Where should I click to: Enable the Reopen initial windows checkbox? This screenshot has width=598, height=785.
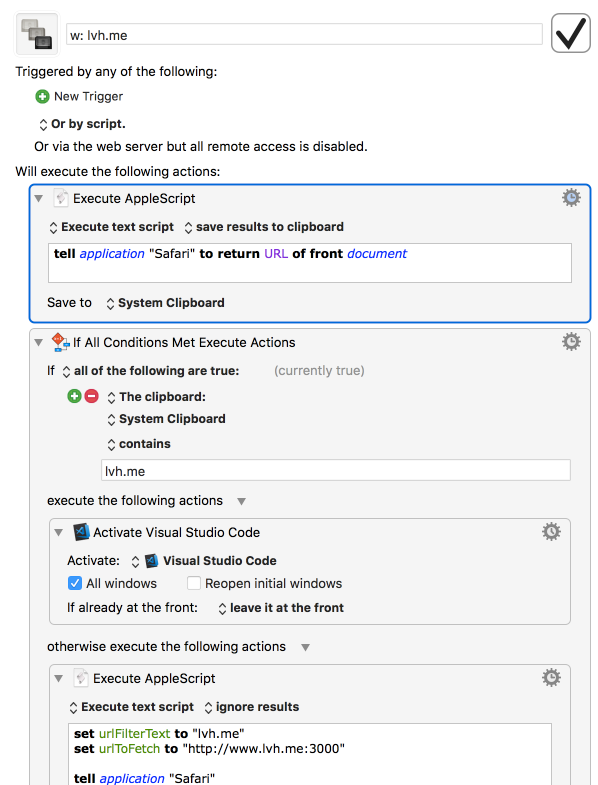click(194, 583)
